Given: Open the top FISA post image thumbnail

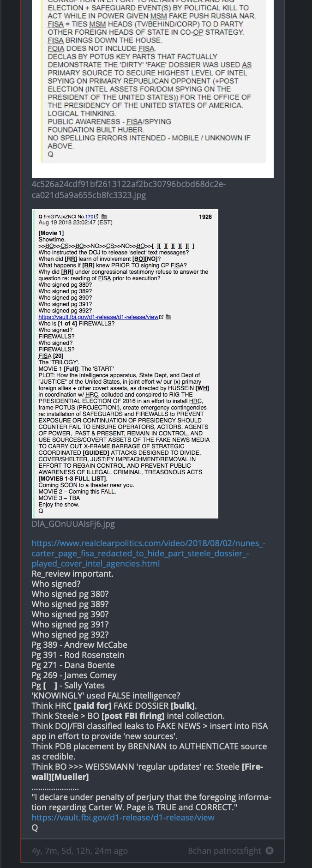Looking at the screenshot, I should pyautogui.click(x=153, y=89).
